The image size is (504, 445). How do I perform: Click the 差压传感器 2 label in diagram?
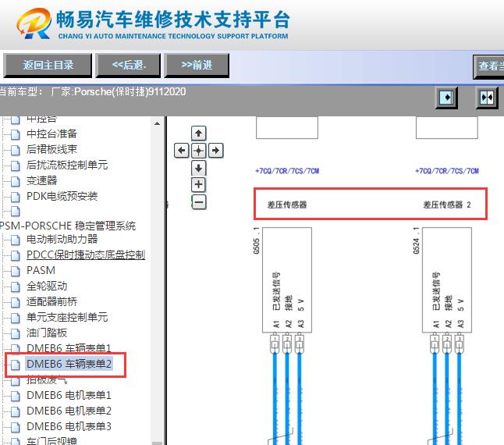pos(447,205)
